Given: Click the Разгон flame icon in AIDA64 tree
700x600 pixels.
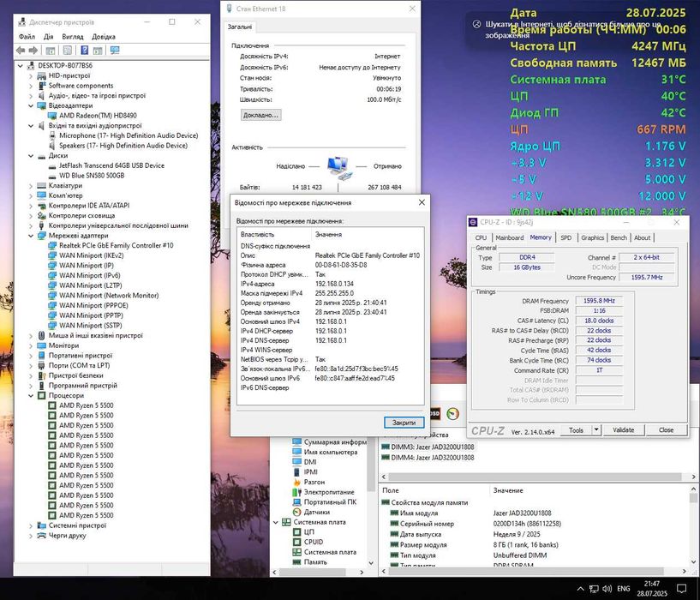Looking at the screenshot, I should pos(296,483).
